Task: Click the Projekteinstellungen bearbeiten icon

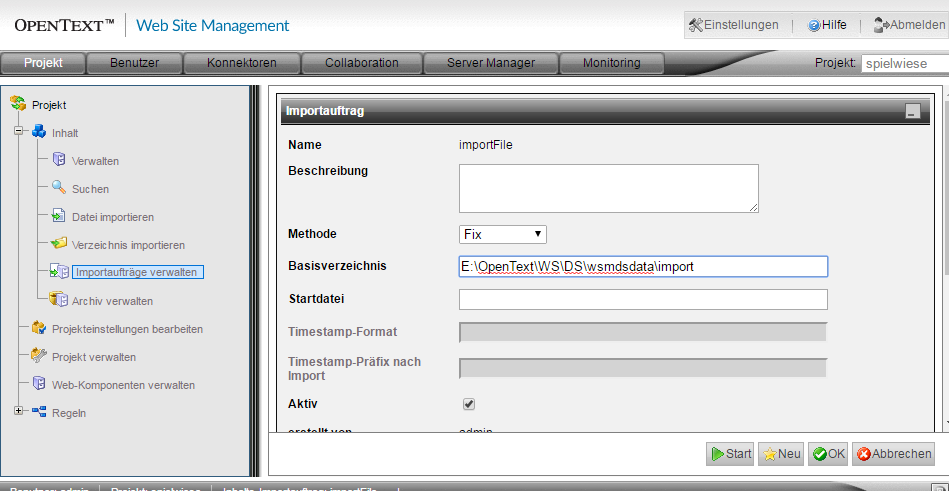Action: (39, 328)
